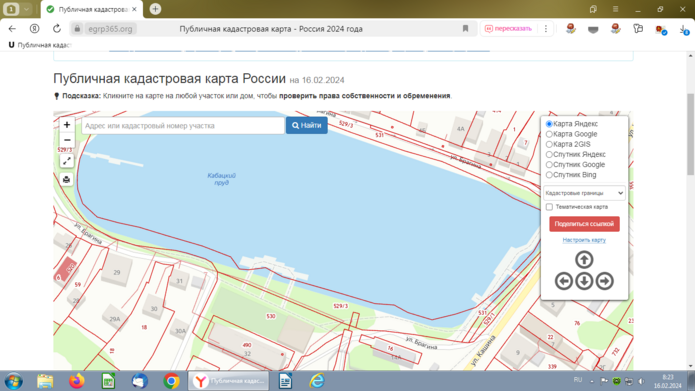This screenshot has width=695, height=391.
Task: Open Windows Start menu
Action: (x=13, y=381)
